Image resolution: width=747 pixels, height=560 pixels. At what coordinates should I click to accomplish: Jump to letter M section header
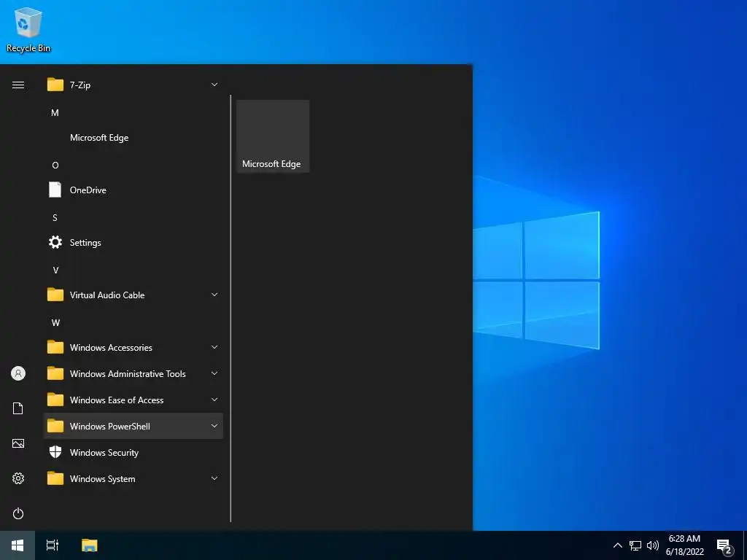coord(55,113)
